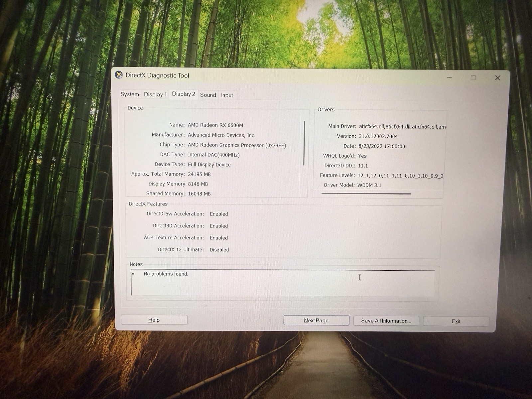Click the 'DirectX Diagnostic Tool' window title
This screenshot has width=532, height=399.
tap(157, 75)
